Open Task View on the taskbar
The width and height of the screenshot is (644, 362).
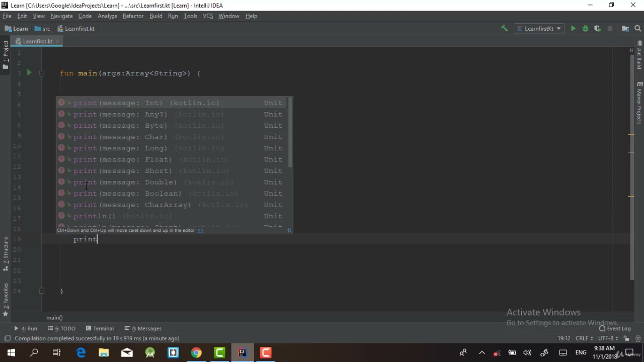pos(57,353)
